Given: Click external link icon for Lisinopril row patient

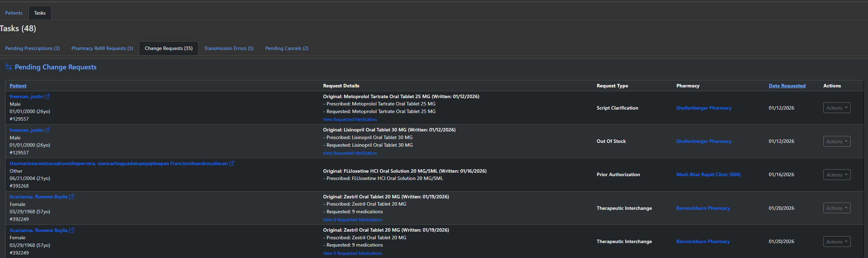Looking at the screenshot, I should pyautogui.click(x=47, y=130).
